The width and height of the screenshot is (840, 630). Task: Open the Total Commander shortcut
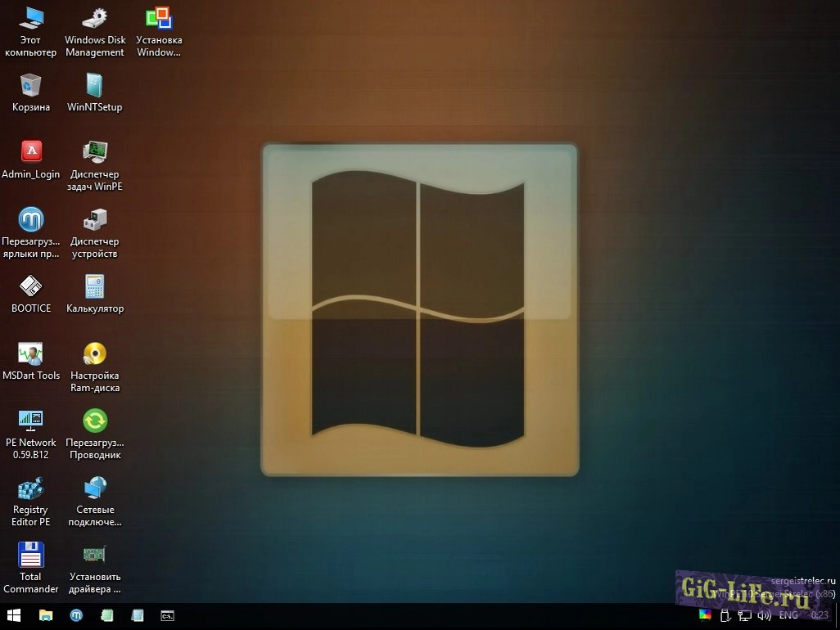31,555
